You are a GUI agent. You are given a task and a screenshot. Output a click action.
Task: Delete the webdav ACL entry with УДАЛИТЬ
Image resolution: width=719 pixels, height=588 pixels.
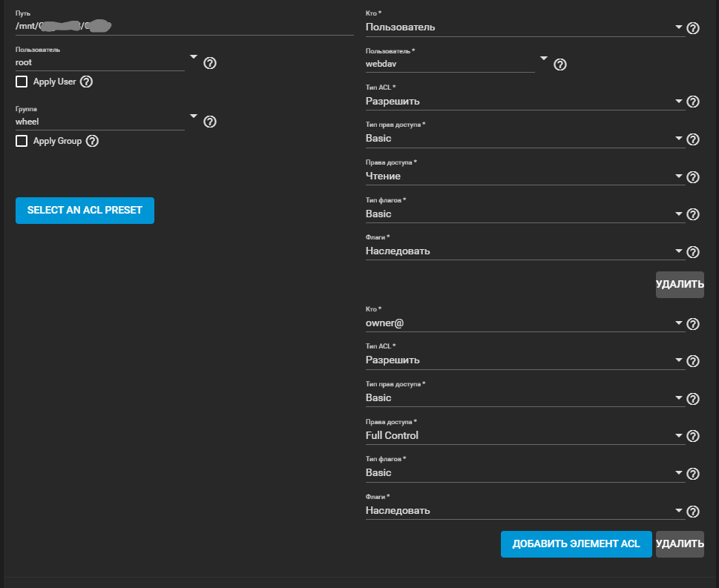[x=680, y=285]
